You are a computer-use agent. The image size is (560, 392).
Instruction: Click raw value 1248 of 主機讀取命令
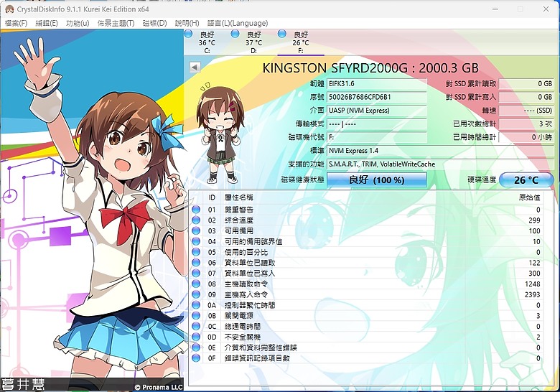(x=533, y=284)
